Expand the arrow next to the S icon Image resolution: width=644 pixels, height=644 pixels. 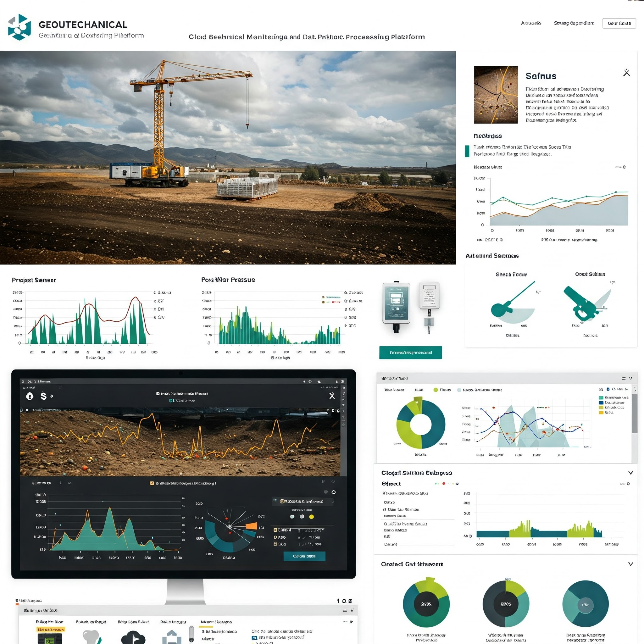pos(52,396)
